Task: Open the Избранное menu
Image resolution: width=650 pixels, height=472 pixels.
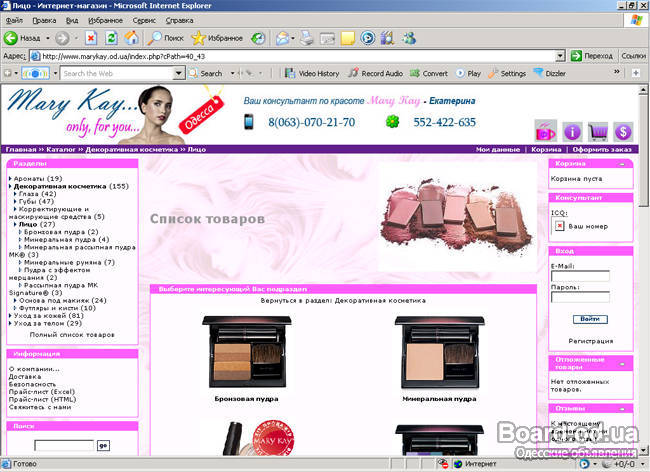Action: point(105,20)
